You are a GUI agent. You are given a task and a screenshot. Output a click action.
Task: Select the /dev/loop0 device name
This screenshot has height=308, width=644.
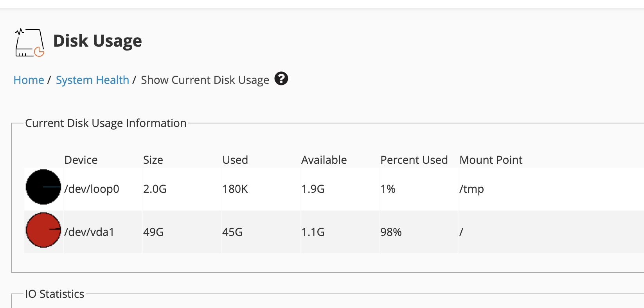92,189
